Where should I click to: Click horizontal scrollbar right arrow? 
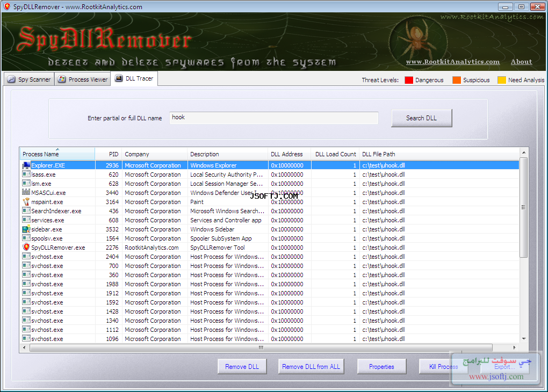click(x=514, y=347)
